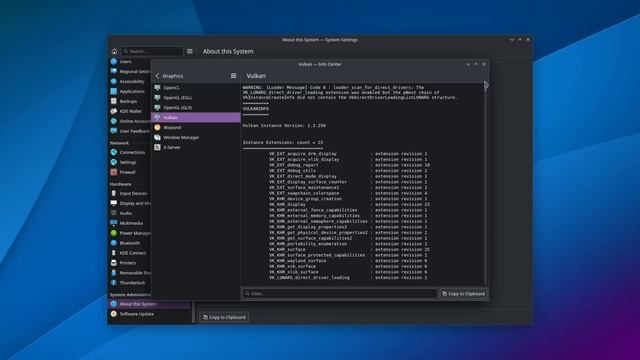640x360 pixels.
Task: Select OpenCL in Graphics list
Action: [196, 88]
